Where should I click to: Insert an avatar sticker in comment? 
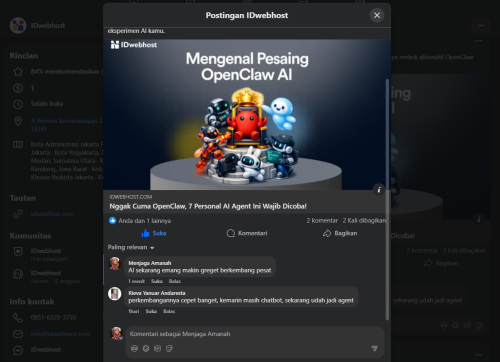[134, 349]
